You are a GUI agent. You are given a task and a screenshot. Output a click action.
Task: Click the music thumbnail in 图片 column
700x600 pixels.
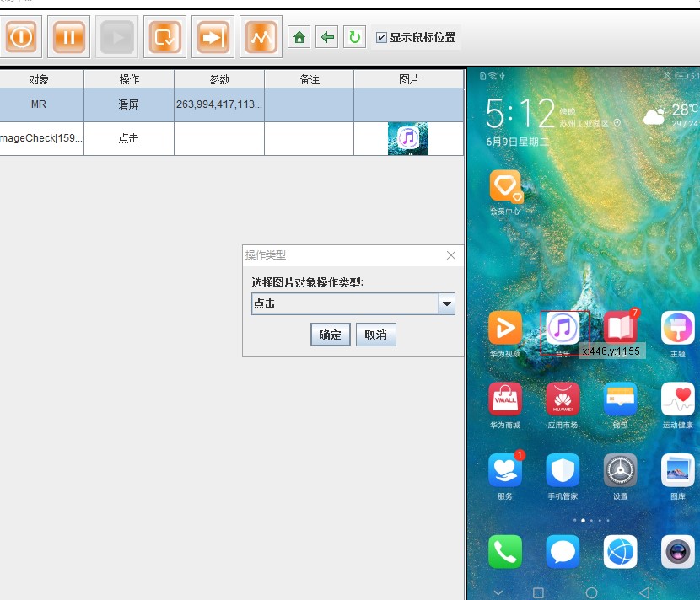click(408, 138)
